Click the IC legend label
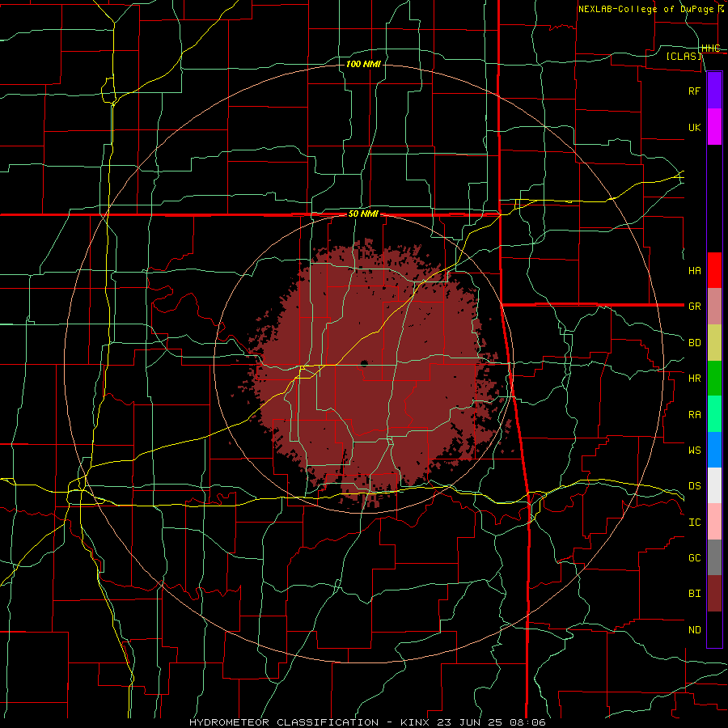728x728 pixels. pos(694,522)
